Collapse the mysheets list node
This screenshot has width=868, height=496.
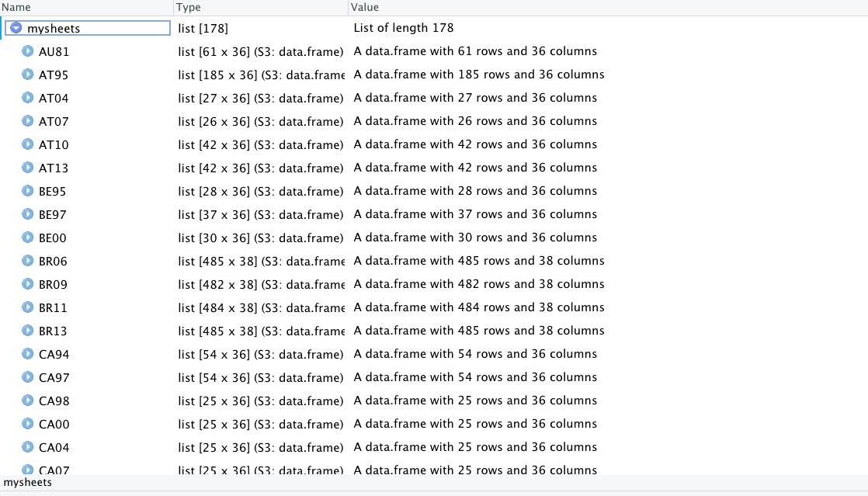(x=16, y=29)
